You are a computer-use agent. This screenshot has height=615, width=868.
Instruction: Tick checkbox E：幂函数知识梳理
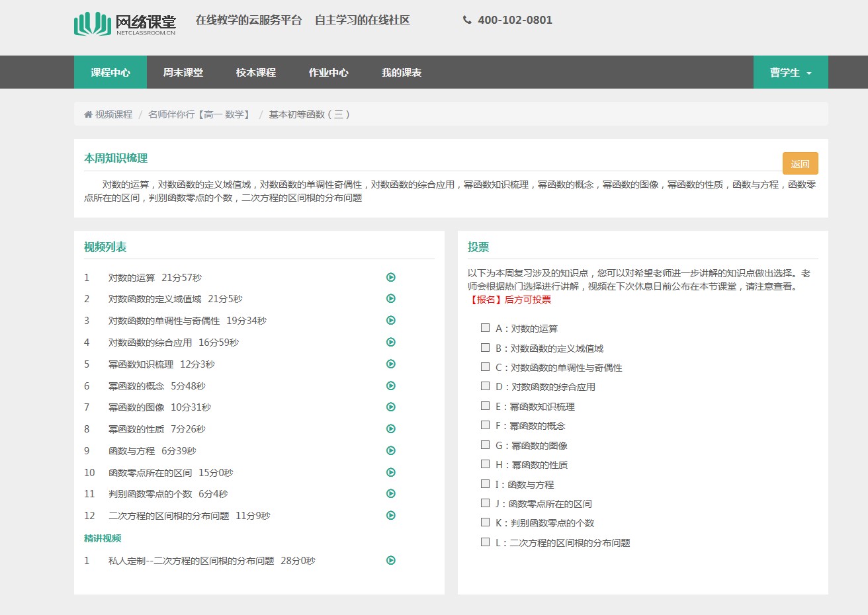(x=485, y=406)
